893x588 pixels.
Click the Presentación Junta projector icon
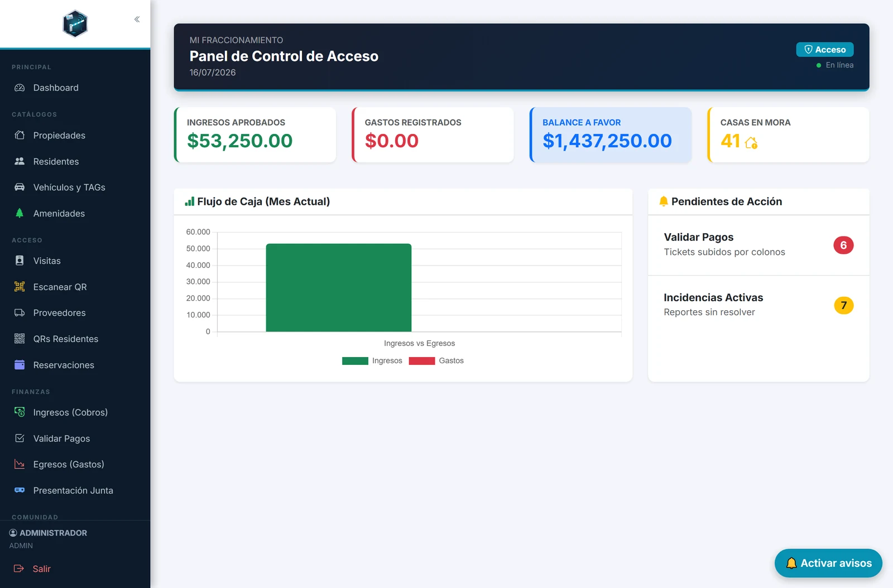coord(20,490)
